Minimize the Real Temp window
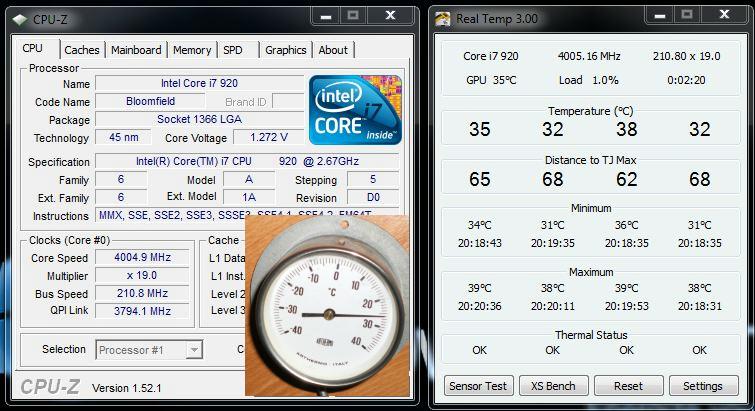Viewport: 755px width, 411px height. coord(660,15)
